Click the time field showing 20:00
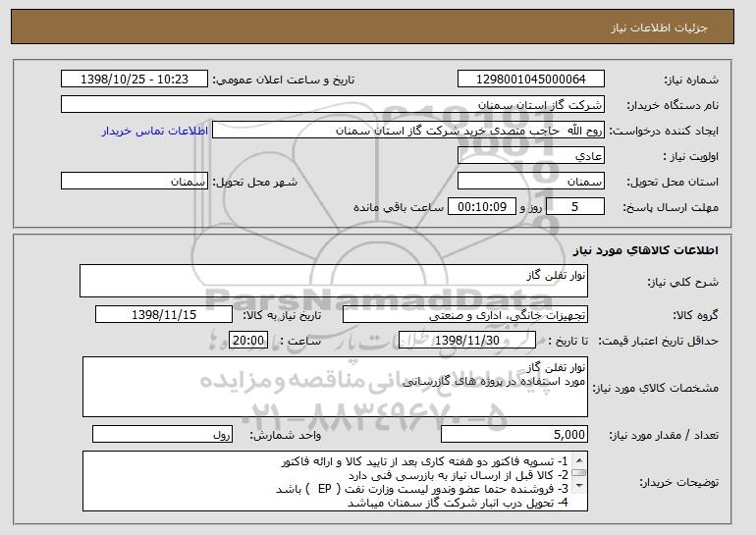The image size is (756, 535). click(x=248, y=341)
